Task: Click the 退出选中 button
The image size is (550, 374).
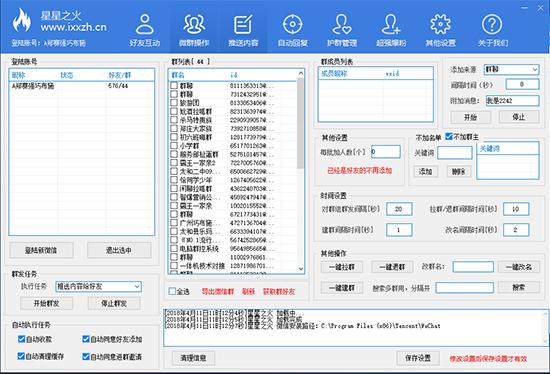Action: [119, 250]
